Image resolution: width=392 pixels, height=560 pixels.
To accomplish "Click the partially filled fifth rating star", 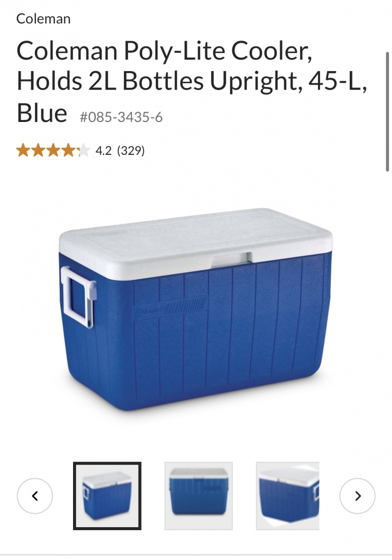I will 83,150.
